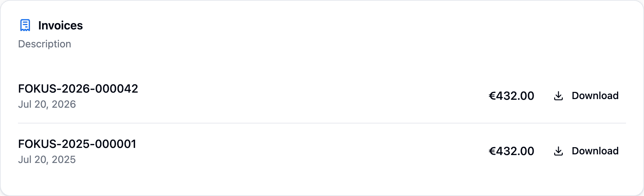Click the download arrow icon for FOKUS-2025-000001
The image size is (644, 196).
pyautogui.click(x=558, y=151)
